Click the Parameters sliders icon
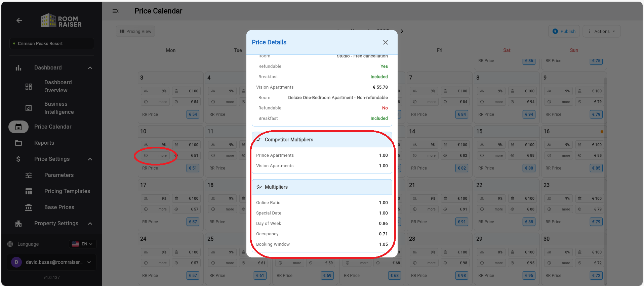Screen dimensions: 644x286 click(29, 175)
